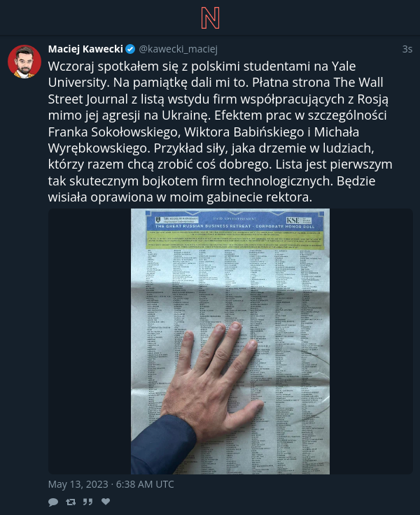Click the dark area left of the photo
Viewport: 420px width, 515px height.
coord(90,341)
